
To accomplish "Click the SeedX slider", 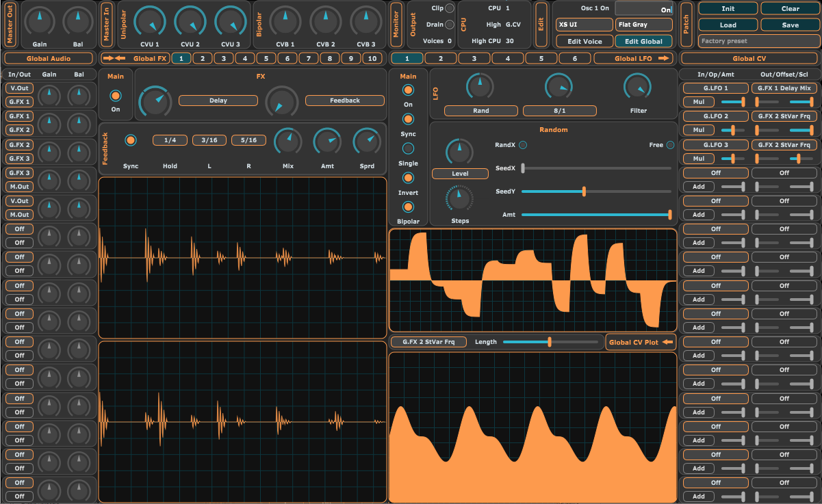I will 596,168.
